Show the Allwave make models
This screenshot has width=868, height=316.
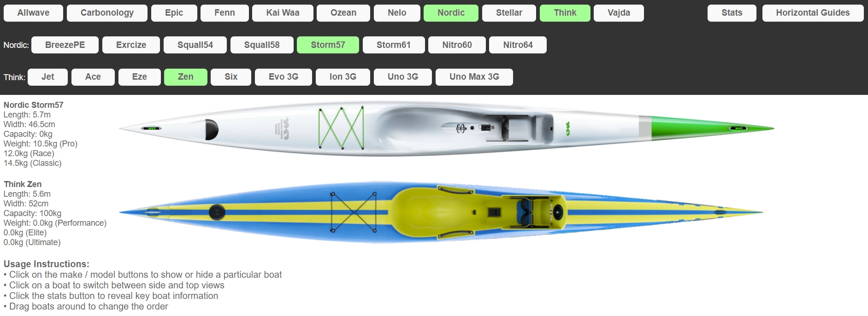(x=33, y=13)
